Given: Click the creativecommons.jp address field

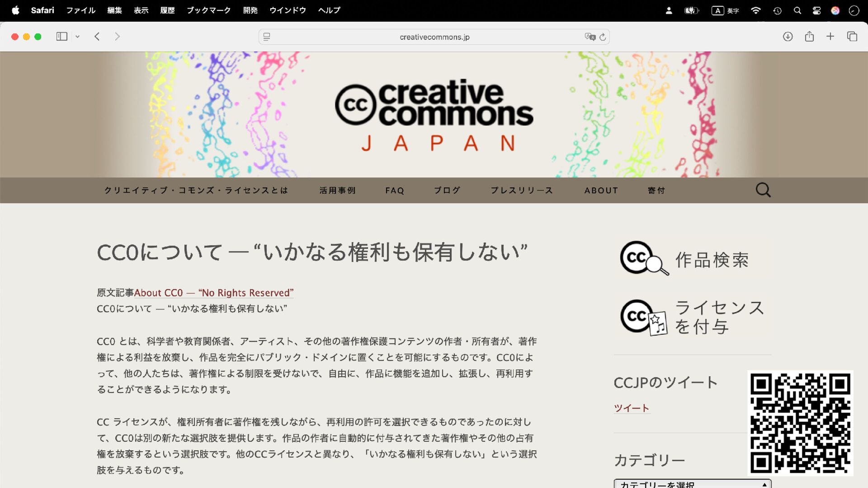Looking at the screenshot, I should [434, 37].
